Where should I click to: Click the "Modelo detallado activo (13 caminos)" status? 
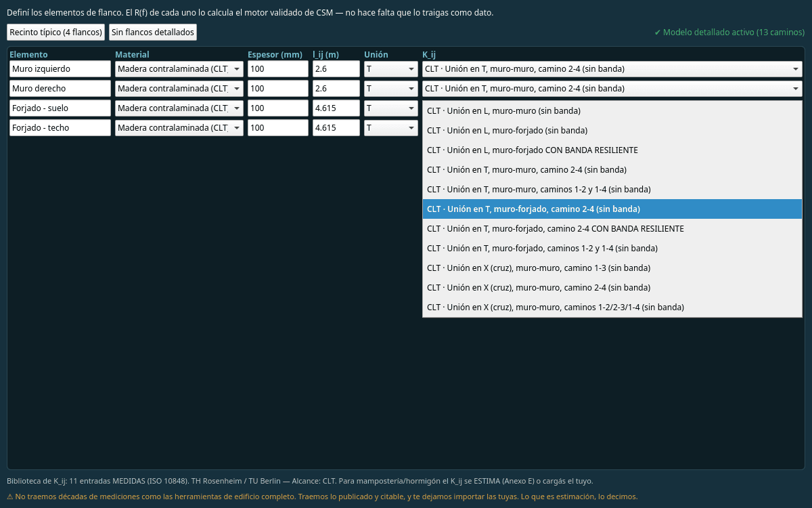pos(729,33)
